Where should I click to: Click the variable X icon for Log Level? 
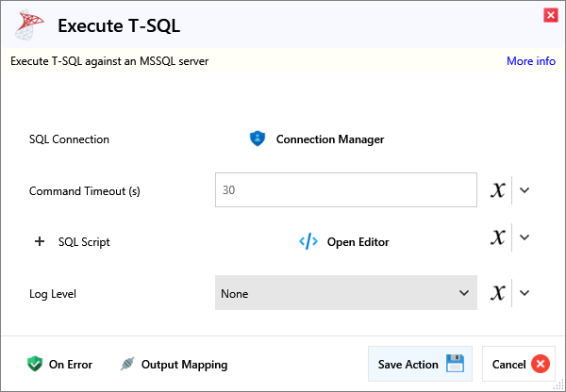tap(498, 293)
